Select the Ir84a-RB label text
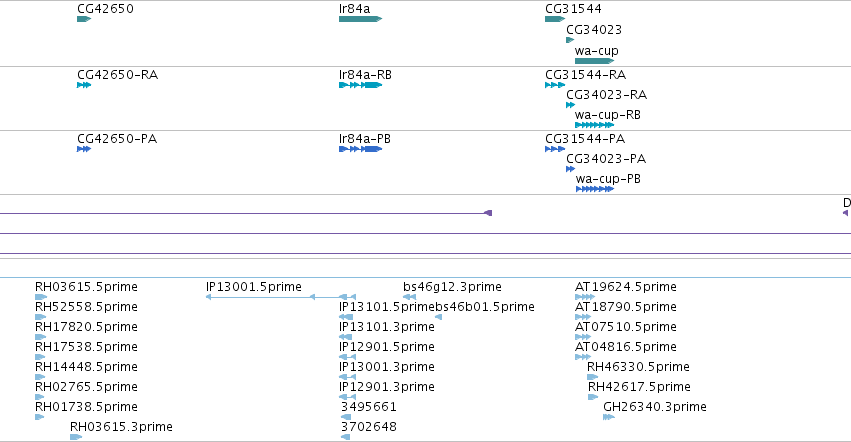851x442 pixels. click(x=365, y=74)
